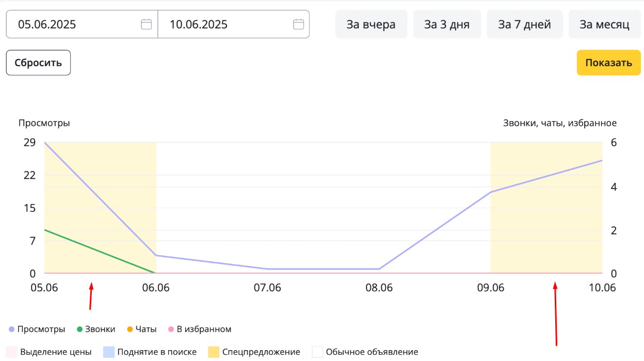Screen dimensions: 644x361
Task: Click 'Спецпредложение' yellow swatch
Action: click(x=214, y=352)
